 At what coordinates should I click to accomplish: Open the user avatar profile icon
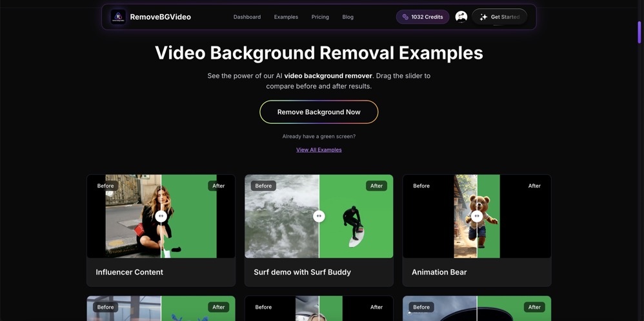461,17
